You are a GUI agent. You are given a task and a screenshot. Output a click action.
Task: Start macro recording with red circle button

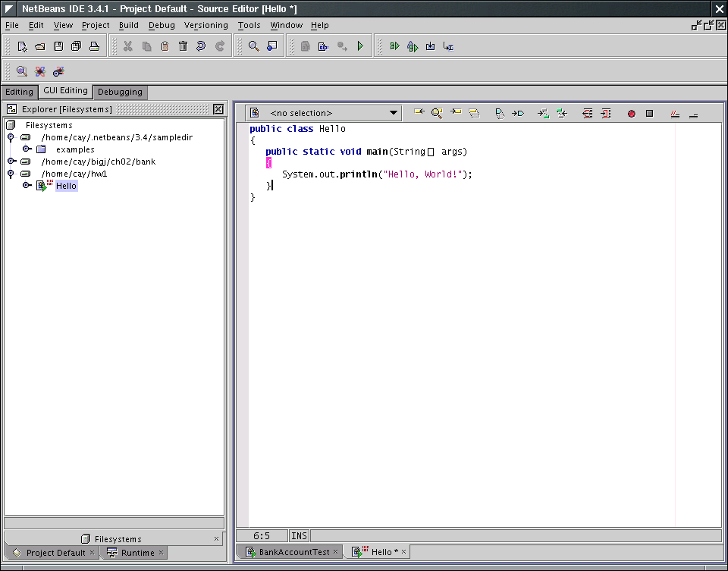631,114
